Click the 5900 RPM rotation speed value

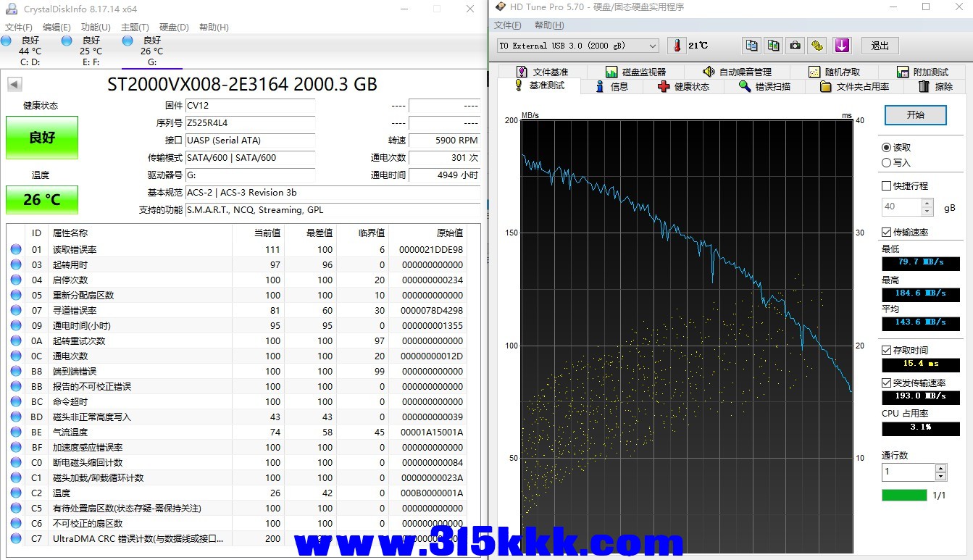[444, 141]
